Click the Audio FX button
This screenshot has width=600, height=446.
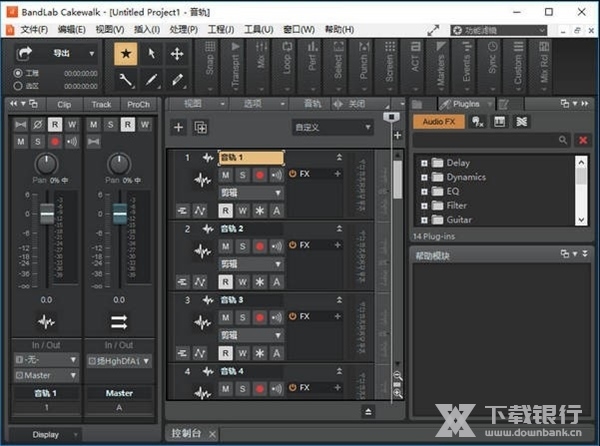pyautogui.click(x=438, y=121)
